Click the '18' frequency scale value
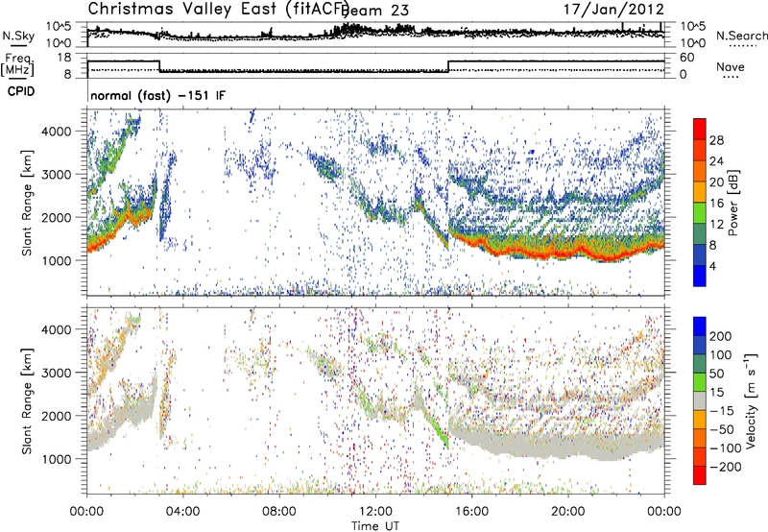Viewport: 768px width, 532px height. 64,58
